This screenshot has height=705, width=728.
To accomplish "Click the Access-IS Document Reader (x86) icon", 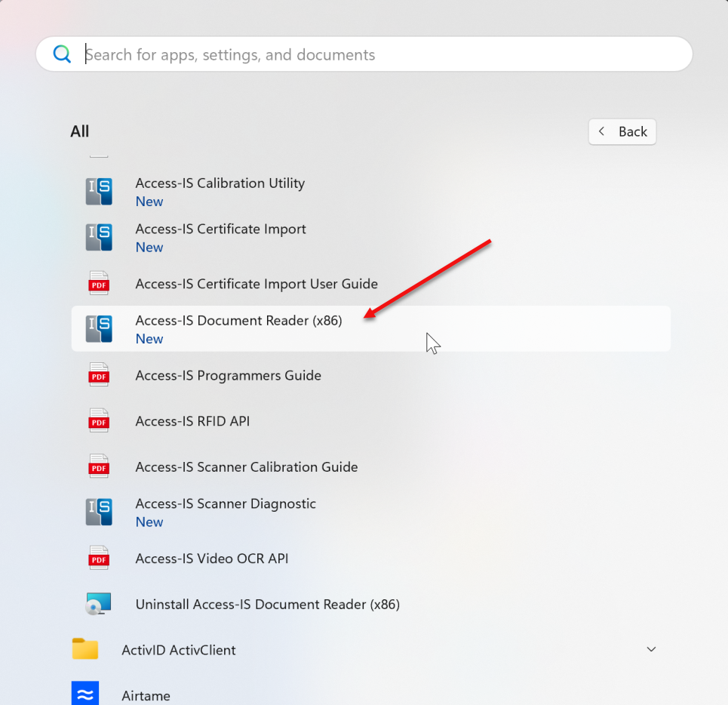I will [99, 329].
